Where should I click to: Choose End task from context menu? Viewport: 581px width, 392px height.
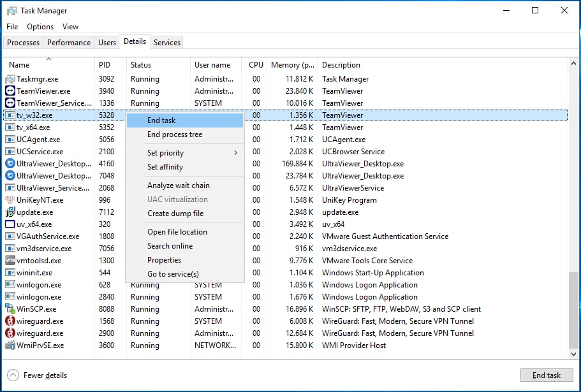click(x=161, y=120)
